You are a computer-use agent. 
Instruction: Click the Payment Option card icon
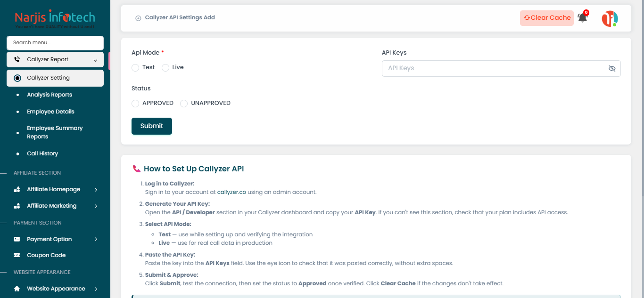(x=17, y=239)
